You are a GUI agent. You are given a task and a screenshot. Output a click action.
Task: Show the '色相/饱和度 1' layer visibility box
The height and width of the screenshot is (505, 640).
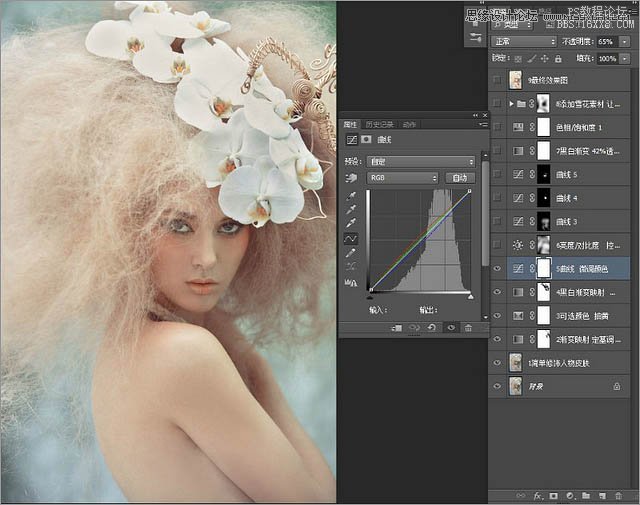tap(497, 127)
